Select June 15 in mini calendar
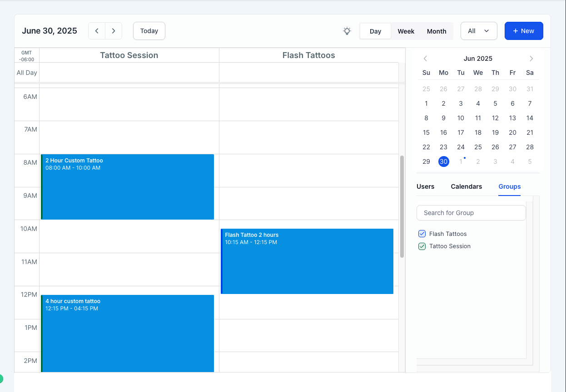Screen dimensions: 566x392 426,132
